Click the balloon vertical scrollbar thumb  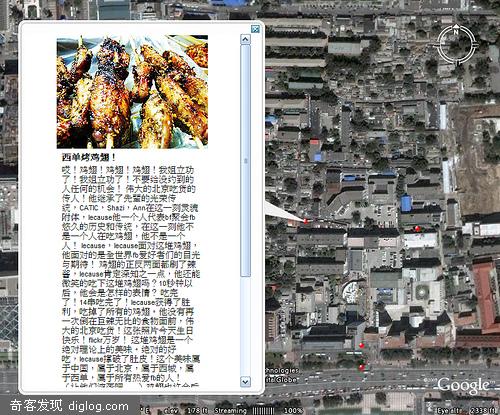pos(245,161)
